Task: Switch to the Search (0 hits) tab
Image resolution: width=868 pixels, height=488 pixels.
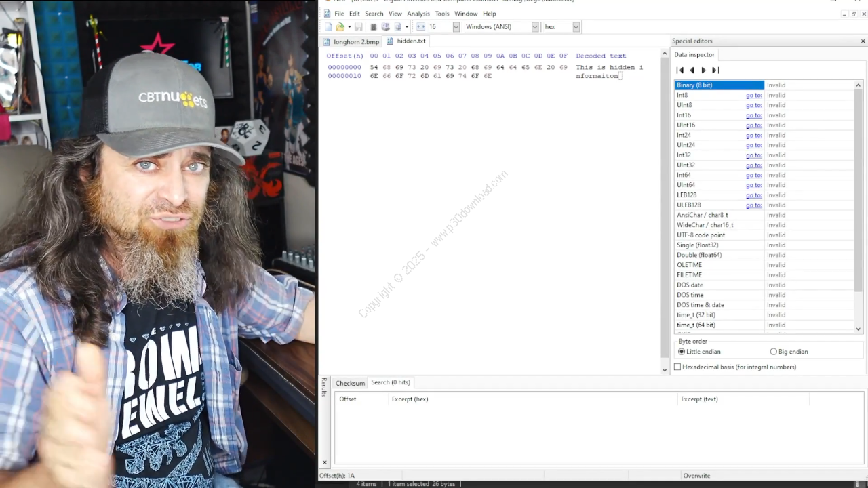Action: click(391, 382)
